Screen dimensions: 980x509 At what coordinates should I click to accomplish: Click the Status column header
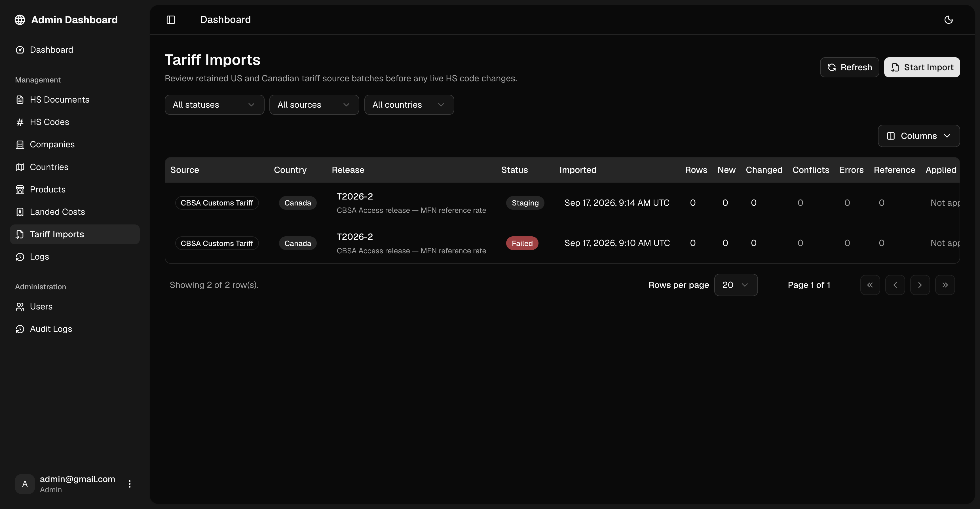click(514, 170)
